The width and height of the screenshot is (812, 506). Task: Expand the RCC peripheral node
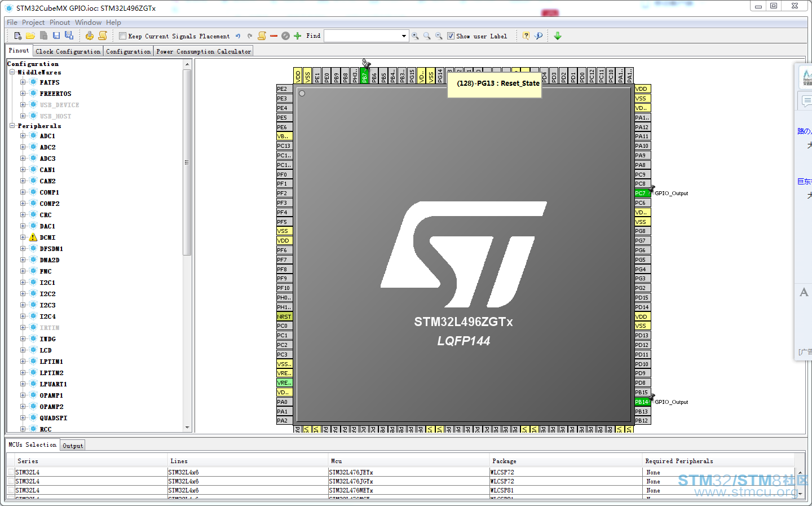[x=23, y=429]
